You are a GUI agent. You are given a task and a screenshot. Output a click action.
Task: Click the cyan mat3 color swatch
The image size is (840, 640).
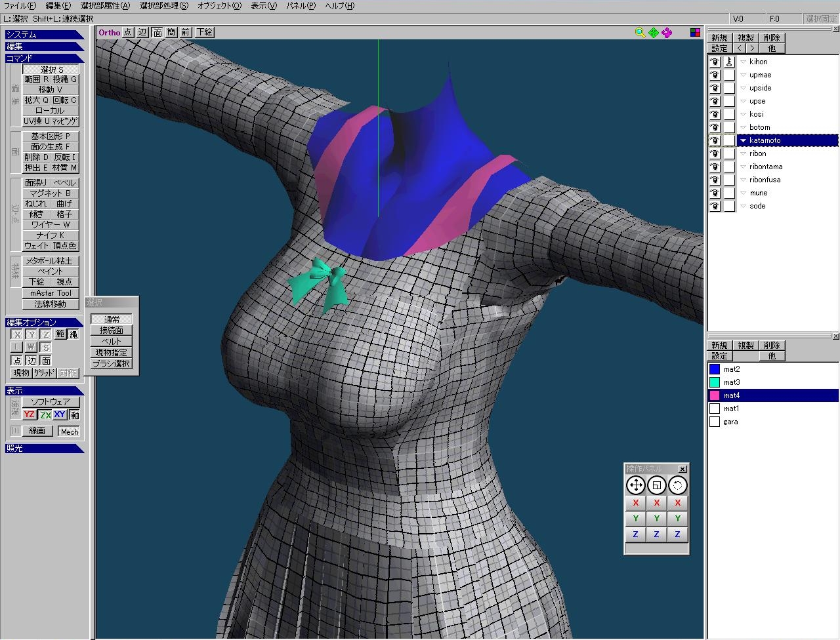tap(715, 382)
